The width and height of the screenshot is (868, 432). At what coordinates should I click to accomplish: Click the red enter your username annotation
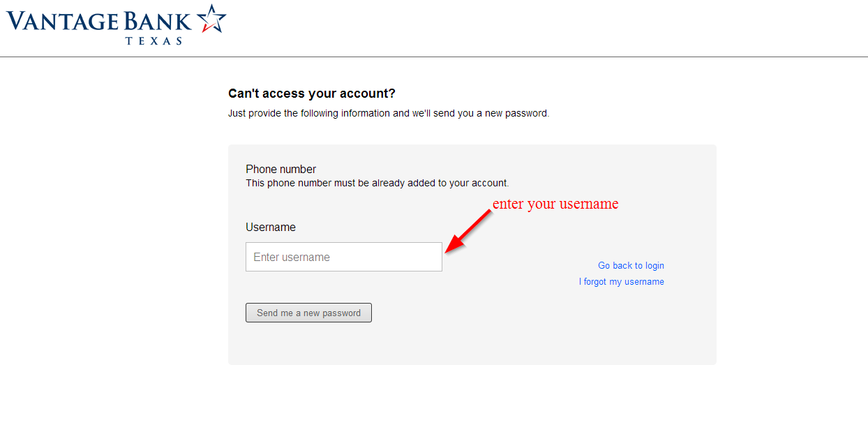coord(555,204)
